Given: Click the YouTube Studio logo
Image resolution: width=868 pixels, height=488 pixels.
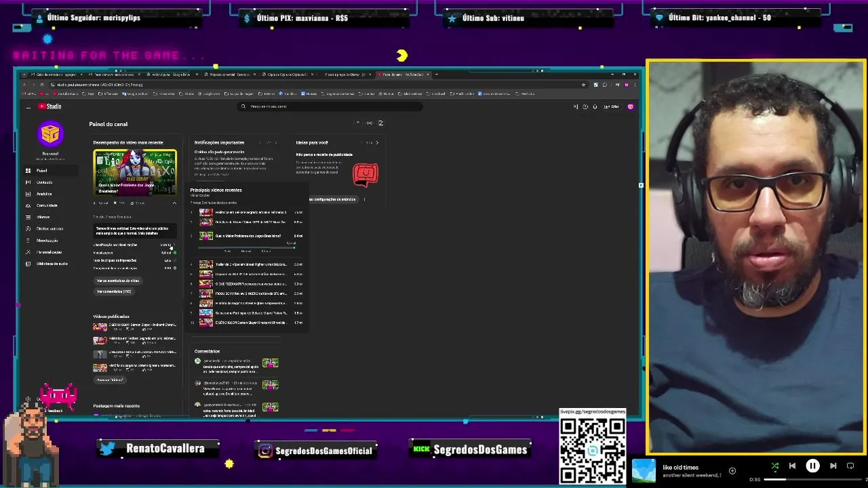Looking at the screenshot, I should 50,106.
